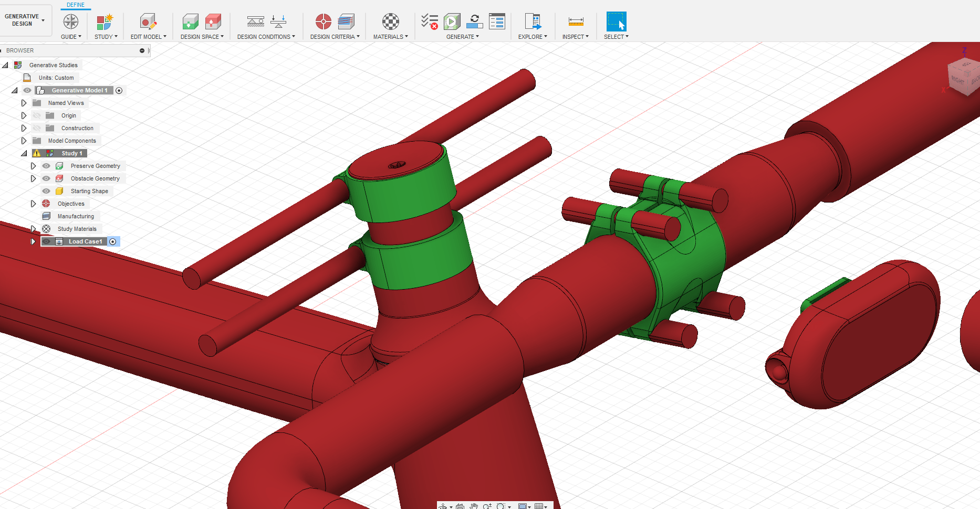
Task: Open the Structural Constraints icon under Design Conditions
Action: 256,22
